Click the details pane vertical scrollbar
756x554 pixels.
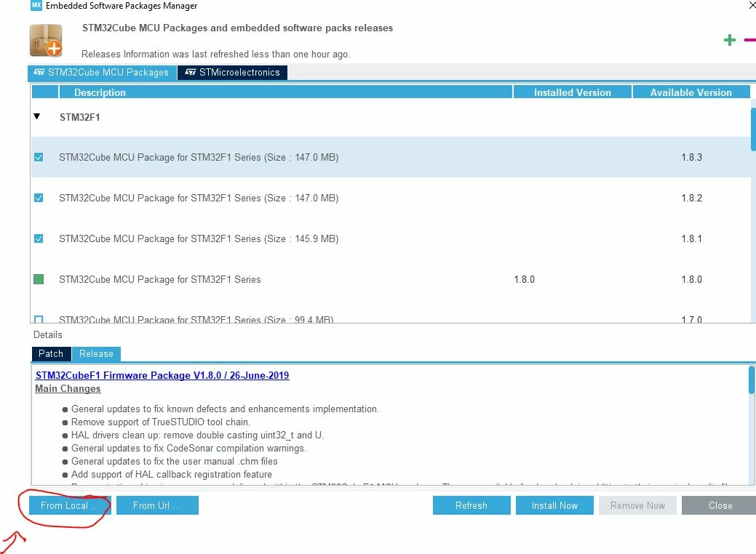click(751, 380)
